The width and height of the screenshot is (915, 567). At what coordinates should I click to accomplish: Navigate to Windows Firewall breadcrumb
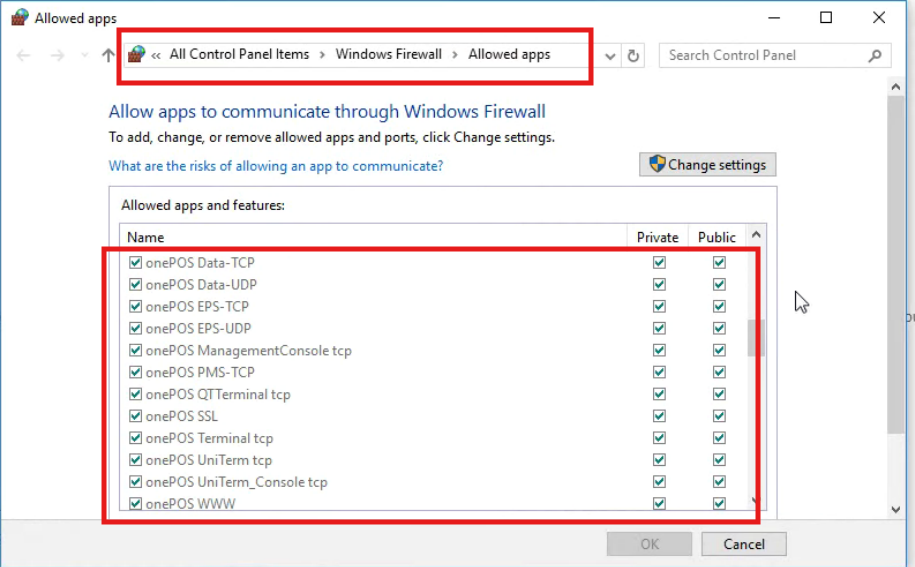pos(388,54)
